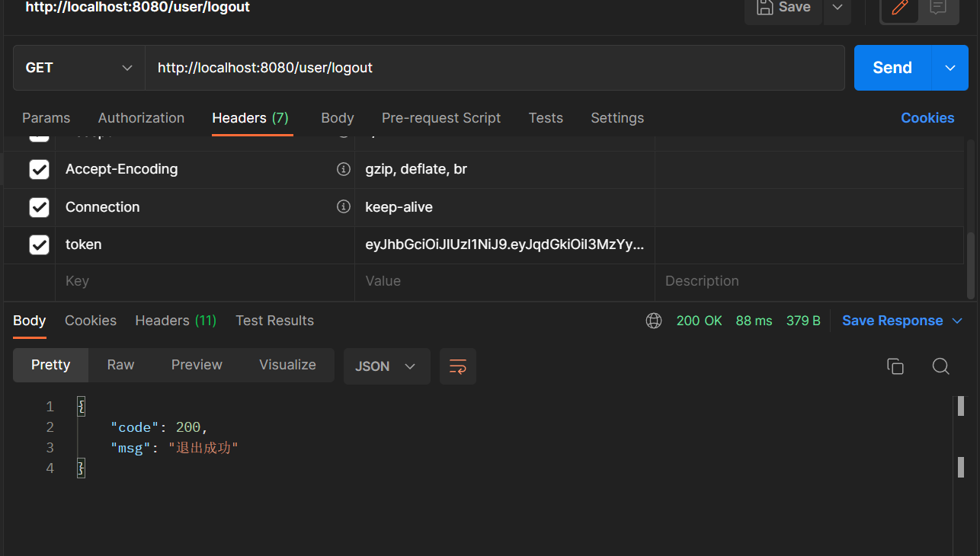Click the headers table vertical scrollbar
The image size is (980, 556).
(x=971, y=259)
